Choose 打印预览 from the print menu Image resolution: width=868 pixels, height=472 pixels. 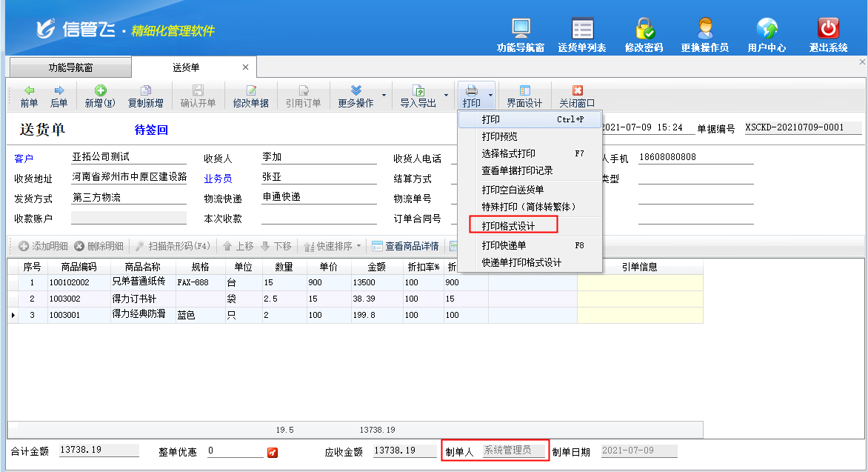[500, 136]
